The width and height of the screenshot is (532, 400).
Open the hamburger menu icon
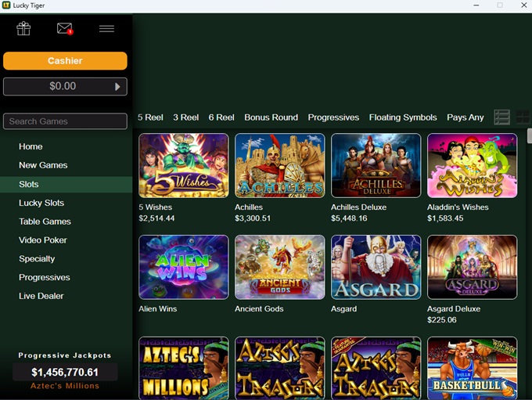[x=106, y=29]
